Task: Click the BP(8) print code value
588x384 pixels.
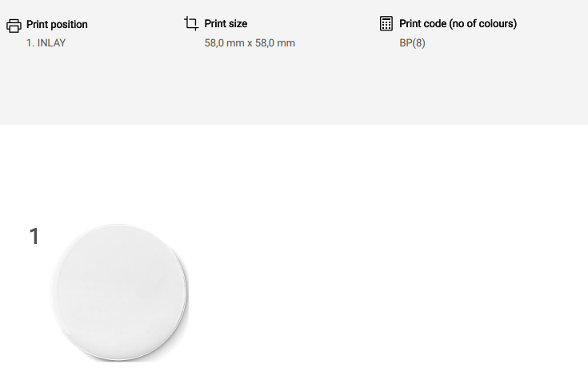Action: click(412, 43)
